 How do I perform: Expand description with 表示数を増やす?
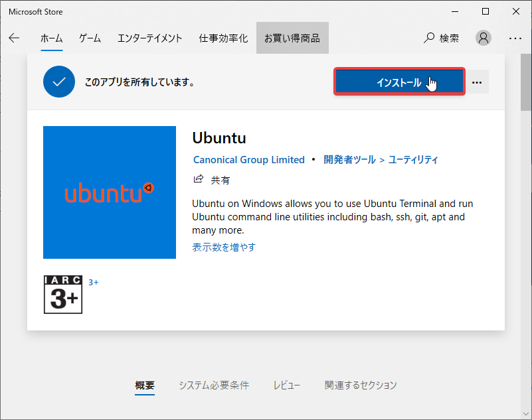point(224,247)
